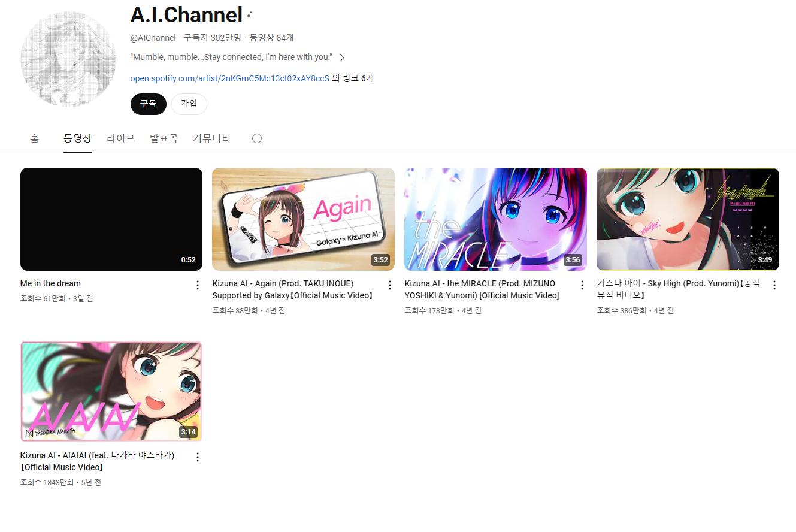Open options menu for Sky High video
Screen dimensions: 796x532
tap(774, 285)
